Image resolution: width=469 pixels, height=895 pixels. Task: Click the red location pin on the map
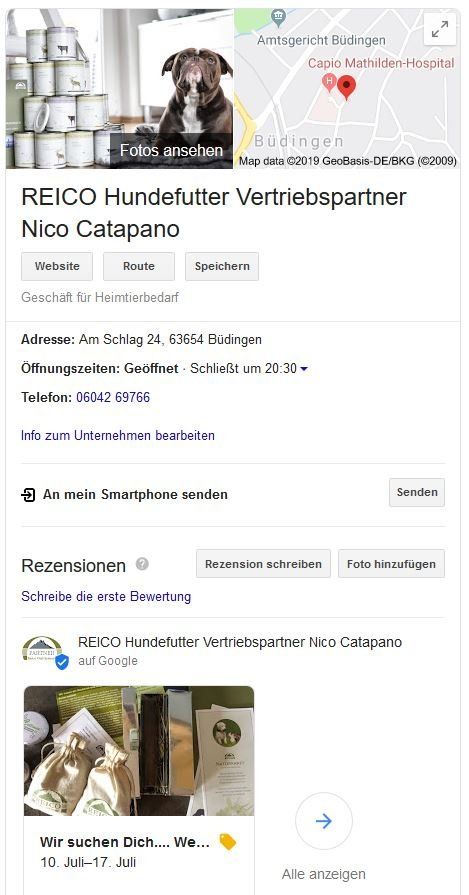[x=346, y=87]
